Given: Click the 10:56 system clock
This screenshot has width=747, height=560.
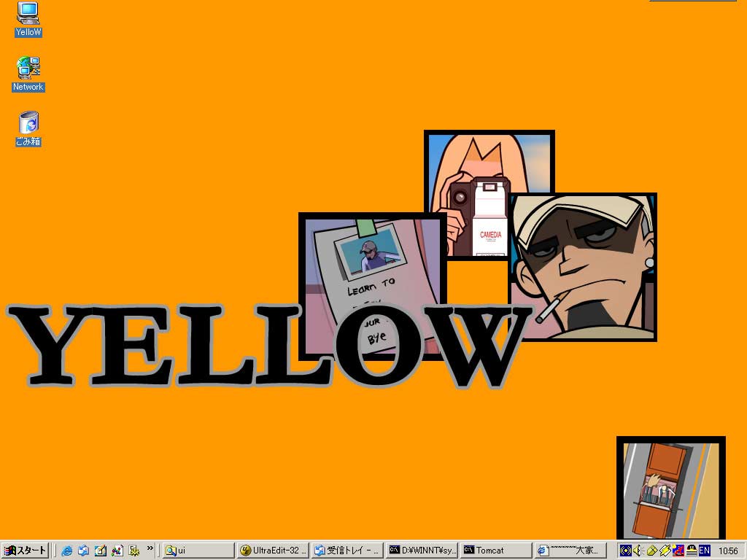Looking at the screenshot, I should tap(728, 551).
